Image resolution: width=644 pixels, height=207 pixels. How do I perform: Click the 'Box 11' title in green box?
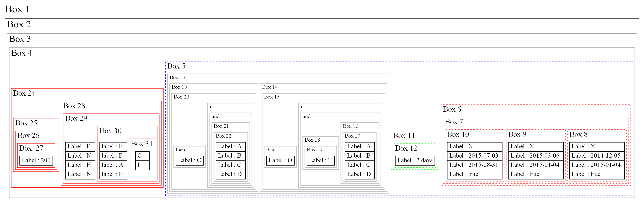pos(404,136)
